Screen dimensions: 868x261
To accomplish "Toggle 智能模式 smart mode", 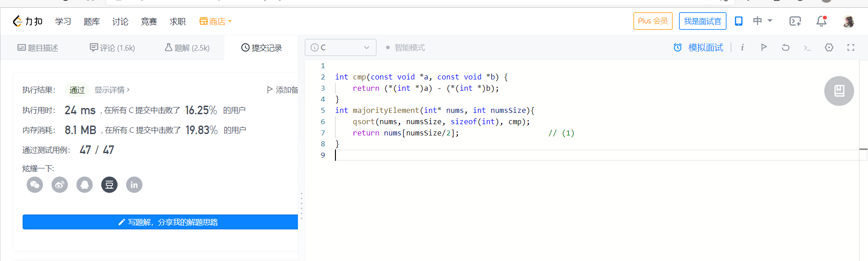I will 405,47.
